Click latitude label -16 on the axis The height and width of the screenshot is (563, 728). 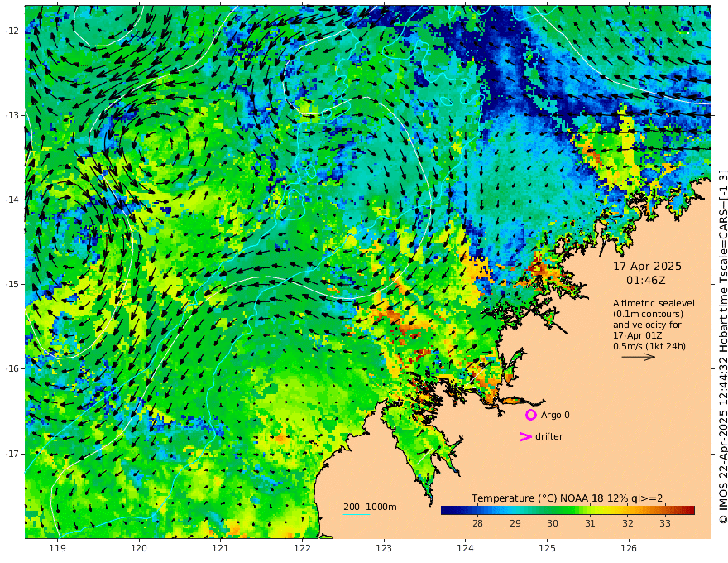[12, 368]
